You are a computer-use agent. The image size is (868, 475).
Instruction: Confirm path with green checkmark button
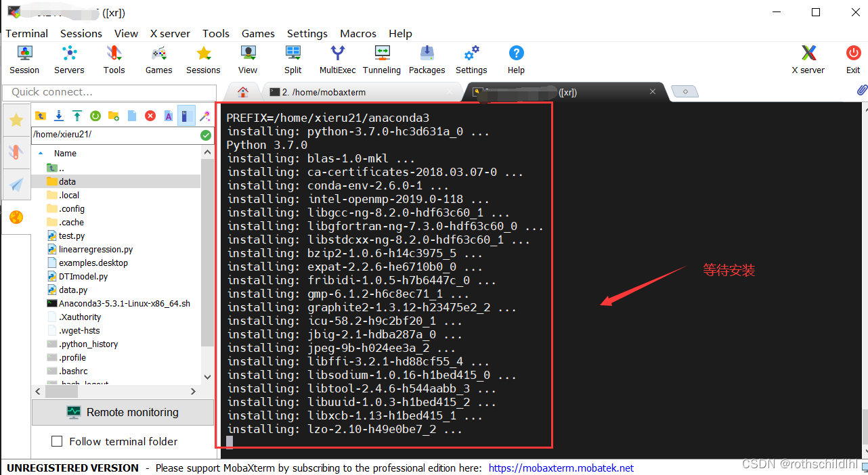[206, 135]
